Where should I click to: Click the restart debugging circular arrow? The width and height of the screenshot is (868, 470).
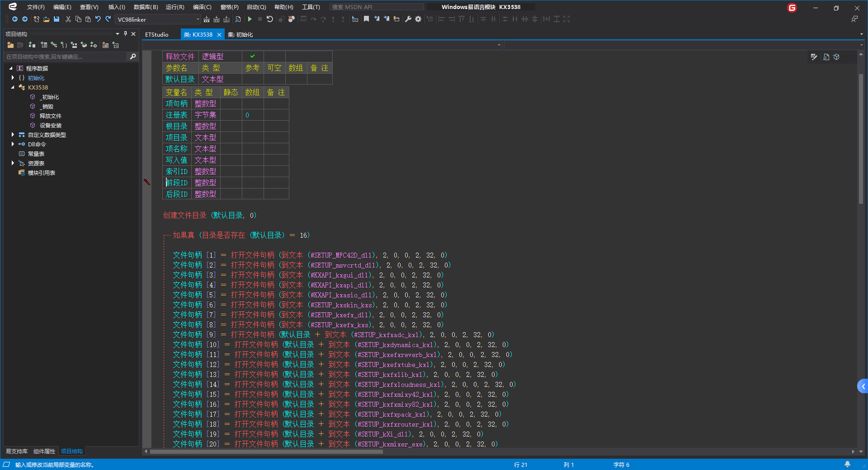pyautogui.click(x=270, y=19)
